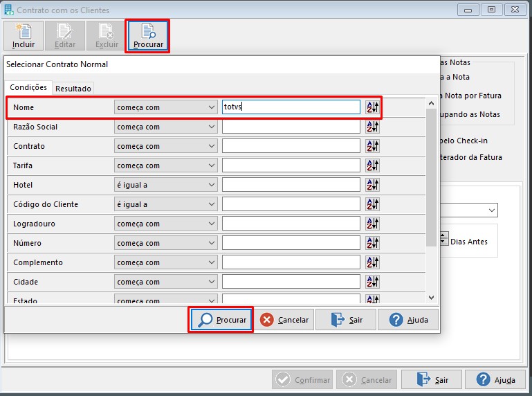532x396 pixels.
Task: Click the Dias Antes spinner in background window
Action: click(x=443, y=239)
